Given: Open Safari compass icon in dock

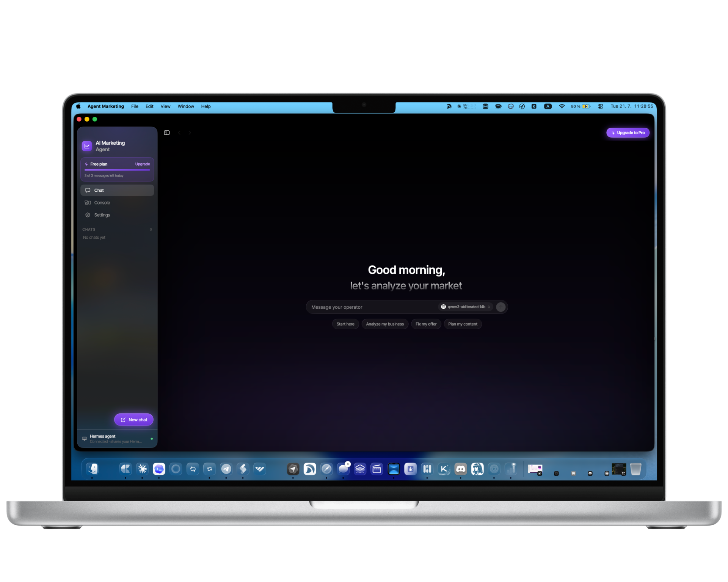Looking at the screenshot, I should point(326,469).
